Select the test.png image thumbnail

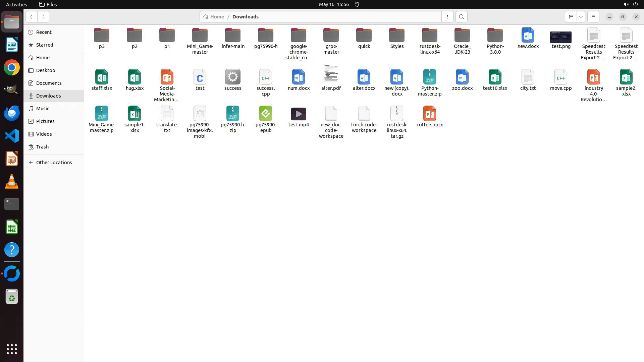560,37
